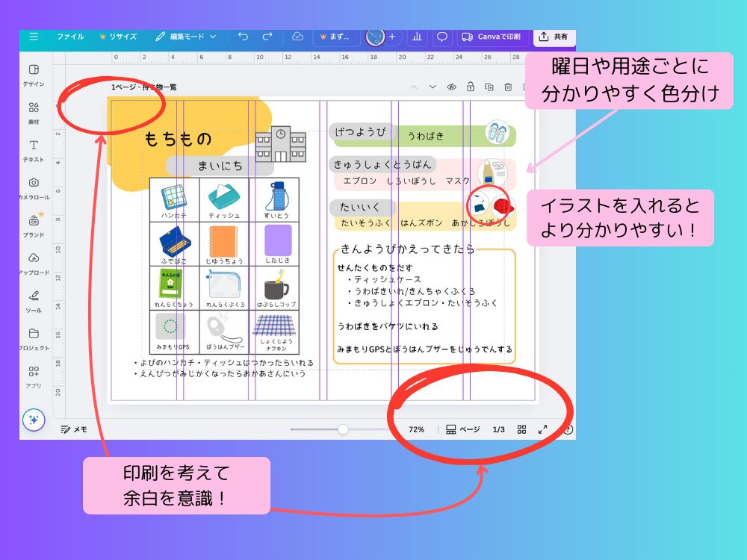Toggle the page visibility eye icon
This screenshot has height=560, width=747.
click(x=450, y=87)
